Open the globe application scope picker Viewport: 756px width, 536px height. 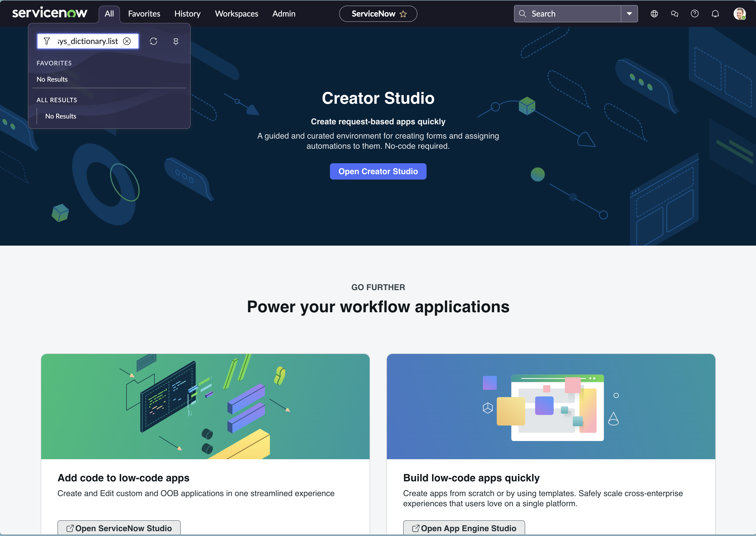click(x=654, y=14)
